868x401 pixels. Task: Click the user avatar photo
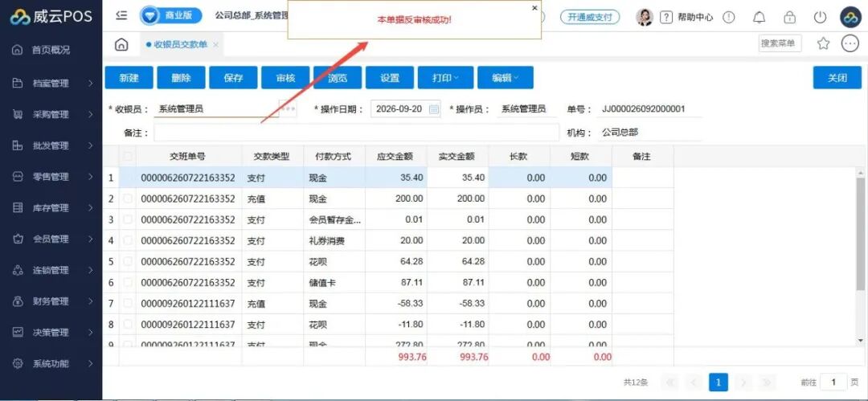[x=645, y=17]
